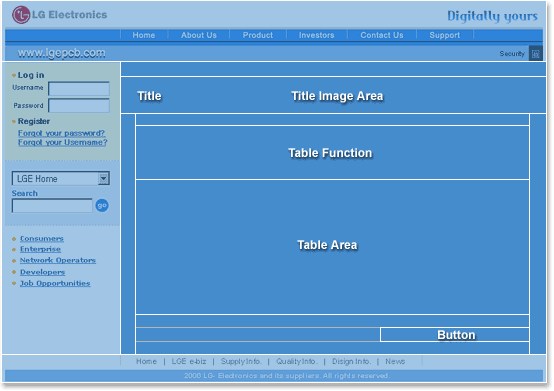554x391 pixels.
Task: Open the Home navigation item
Action: pos(144,35)
